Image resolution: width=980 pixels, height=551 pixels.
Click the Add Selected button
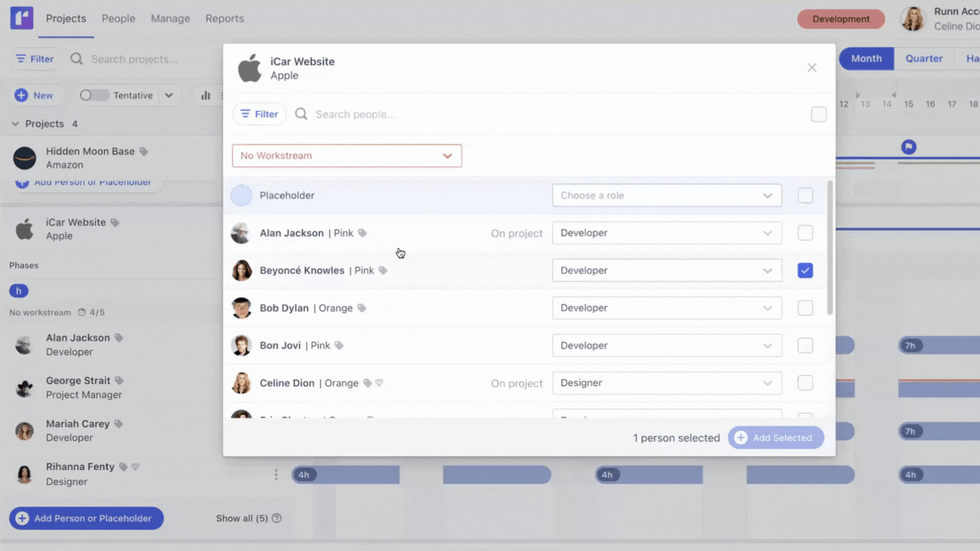(775, 438)
